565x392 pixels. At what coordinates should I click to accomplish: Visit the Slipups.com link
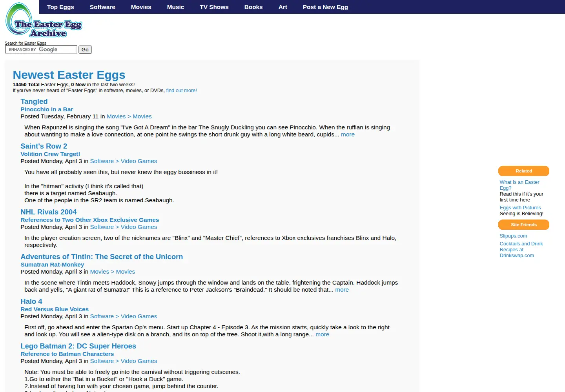pyautogui.click(x=513, y=236)
